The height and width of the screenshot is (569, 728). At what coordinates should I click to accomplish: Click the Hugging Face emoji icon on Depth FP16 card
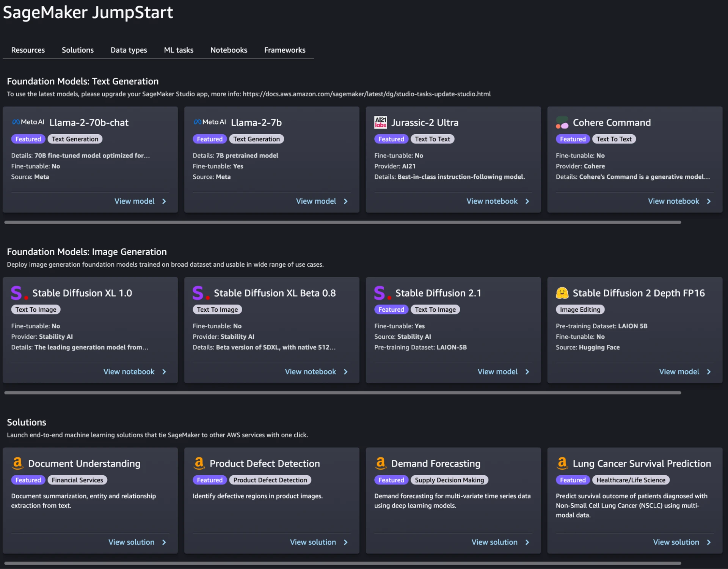(x=562, y=293)
